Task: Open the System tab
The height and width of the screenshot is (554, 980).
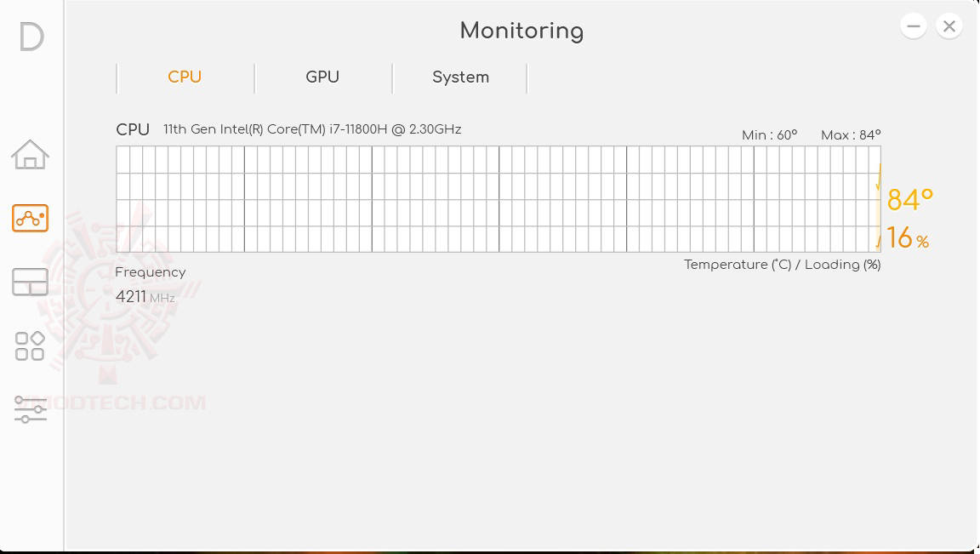Action: click(x=460, y=77)
